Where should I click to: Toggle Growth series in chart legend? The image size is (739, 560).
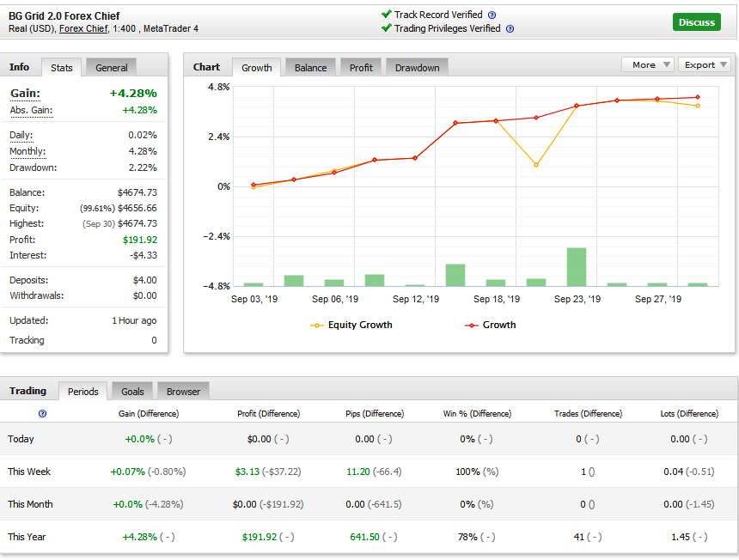pyautogui.click(x=491, y=325)
